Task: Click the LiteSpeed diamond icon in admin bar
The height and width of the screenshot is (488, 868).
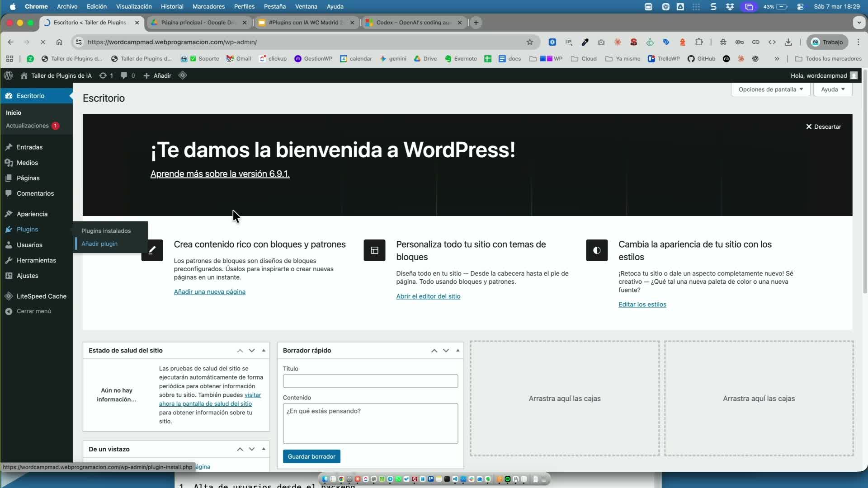Action: tap(183, 75)
